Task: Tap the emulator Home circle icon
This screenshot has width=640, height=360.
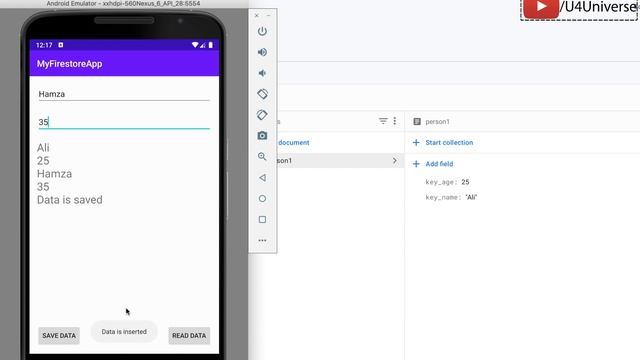Action: [x=262, y=198]
